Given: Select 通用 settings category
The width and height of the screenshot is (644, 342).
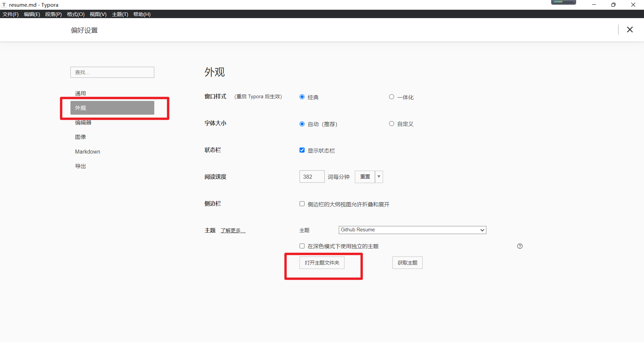Looking at the screenshot, I should tap(112, 93).
